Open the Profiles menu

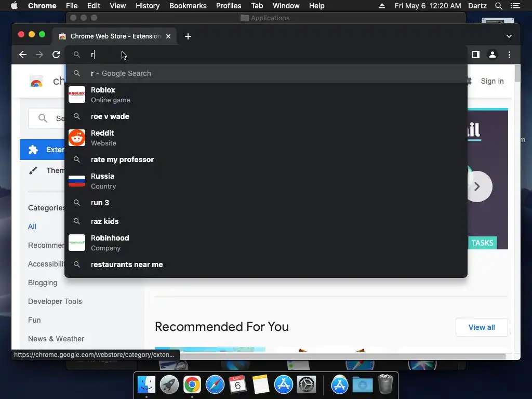pos(229,6)
